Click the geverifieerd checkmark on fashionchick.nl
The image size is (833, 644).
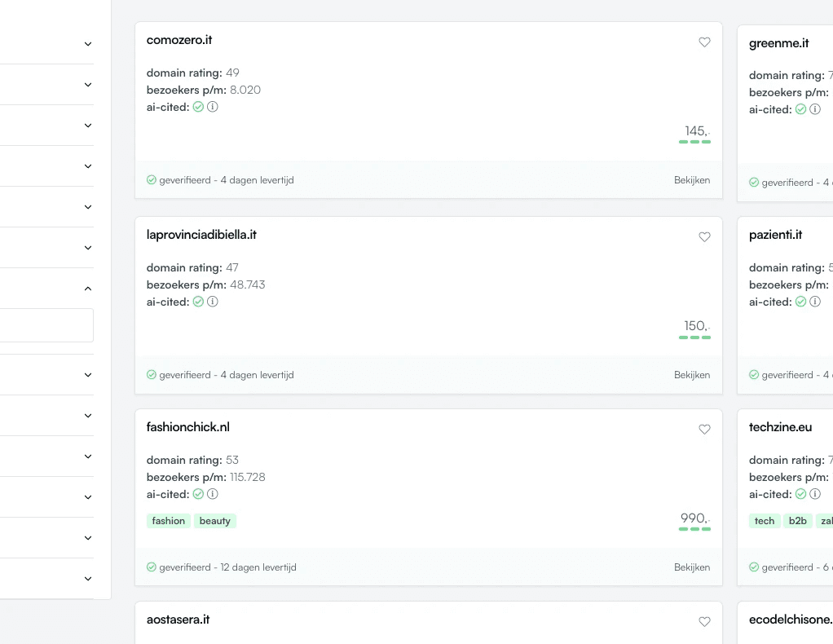[152, 567]
